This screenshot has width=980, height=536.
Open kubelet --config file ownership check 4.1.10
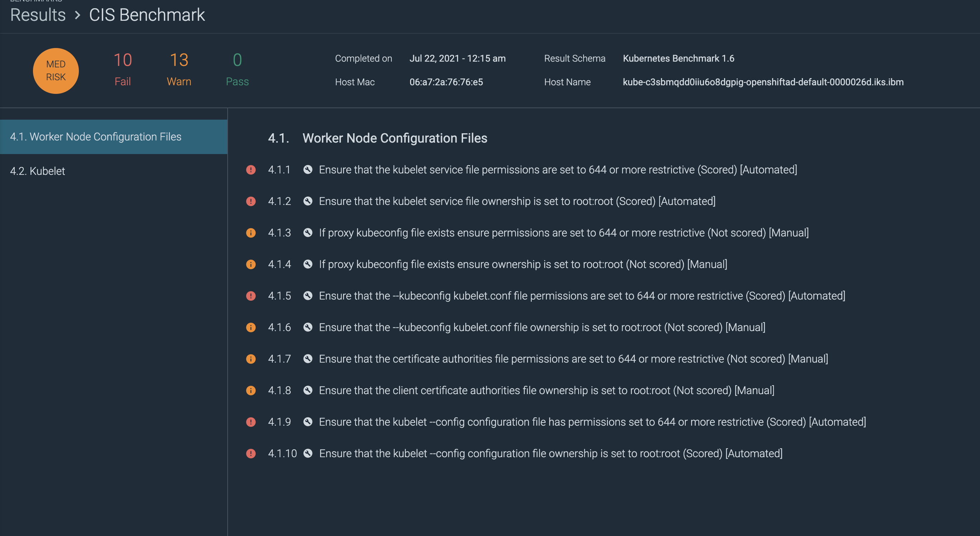pos(551,454)
